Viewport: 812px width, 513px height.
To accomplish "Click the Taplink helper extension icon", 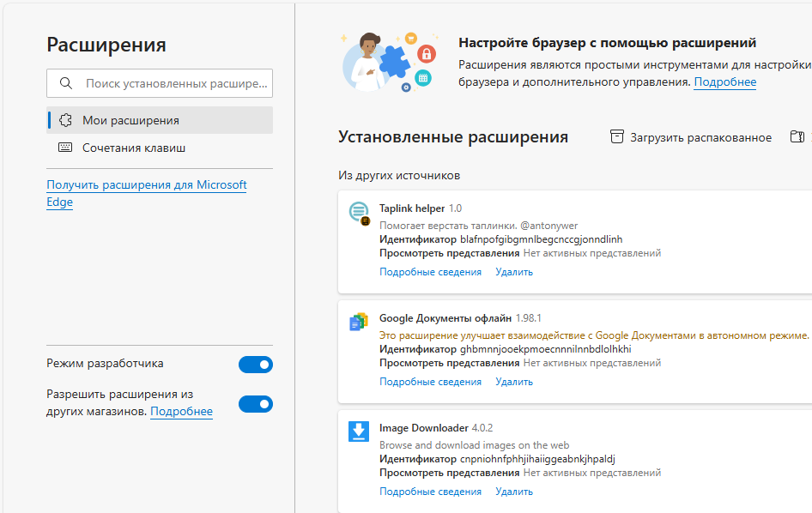I will coord(359,212).
